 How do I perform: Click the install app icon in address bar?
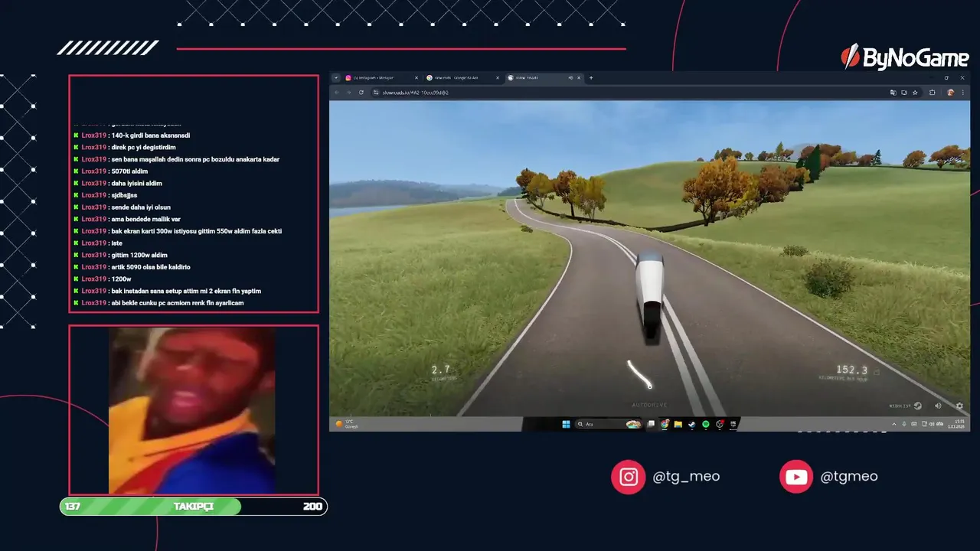[904, 93]
